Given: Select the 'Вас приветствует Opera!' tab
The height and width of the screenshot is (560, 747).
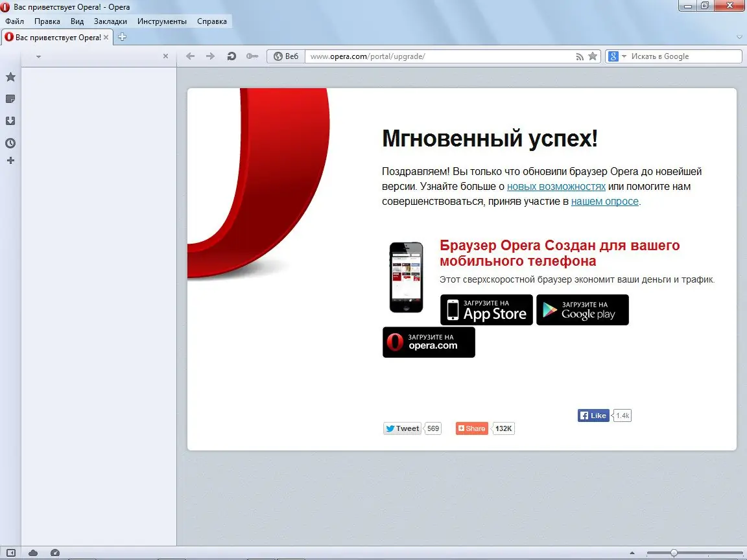Looking at the screenshot, I should pyautogui.click(x=57, y=37).
